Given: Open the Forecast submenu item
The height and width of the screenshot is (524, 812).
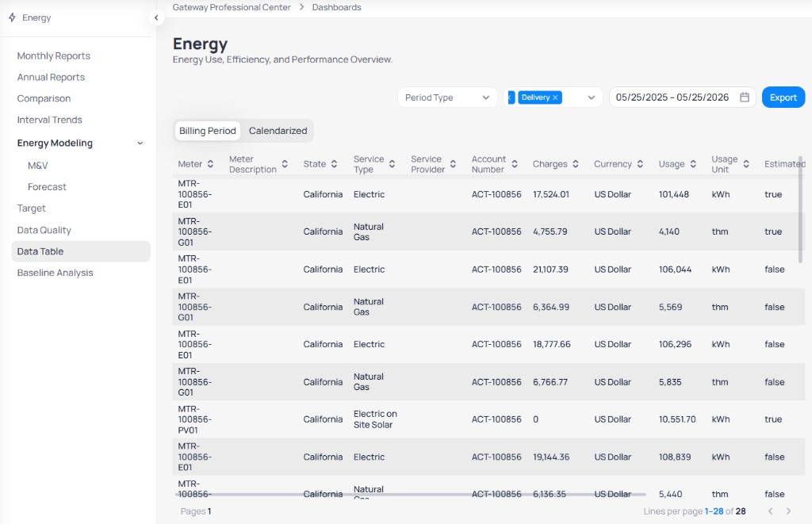Looking at the screenshot, I should 47,187.
